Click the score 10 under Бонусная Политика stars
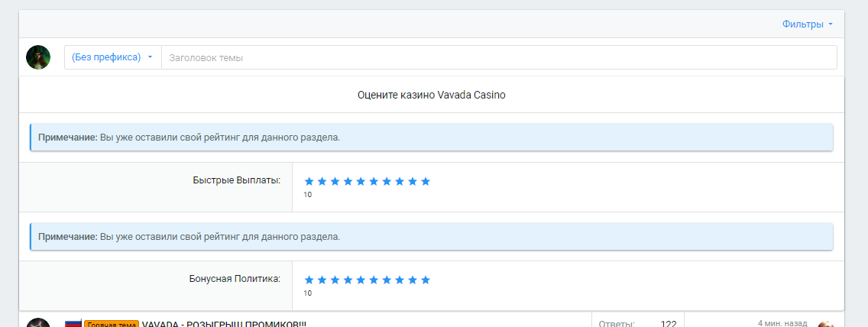 [x=308, y=293]
